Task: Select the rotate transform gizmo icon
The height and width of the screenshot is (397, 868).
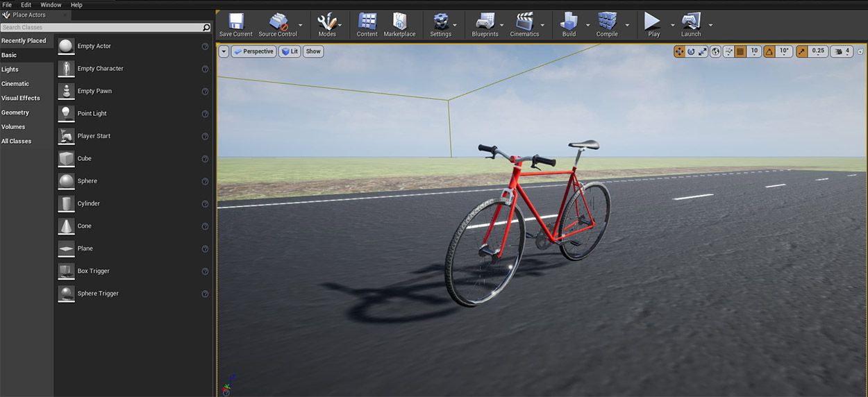Action: pyautogui.click(x=691, y=51)
